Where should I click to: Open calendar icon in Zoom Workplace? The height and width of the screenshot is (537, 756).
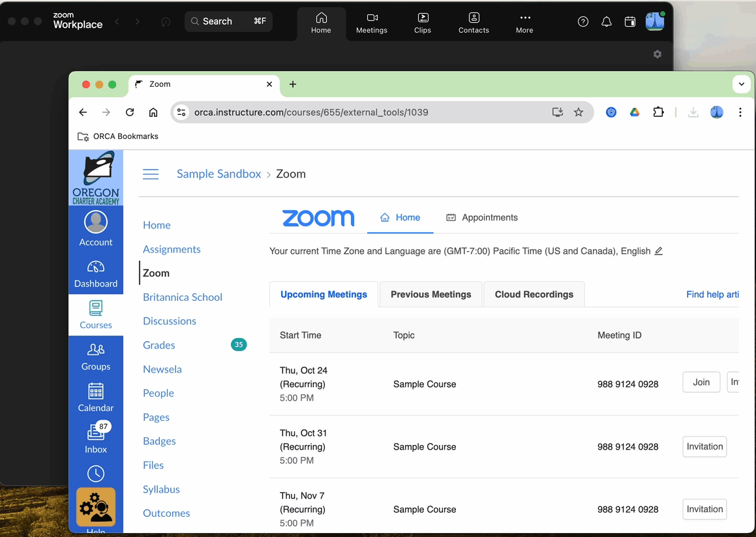[630, 22]
